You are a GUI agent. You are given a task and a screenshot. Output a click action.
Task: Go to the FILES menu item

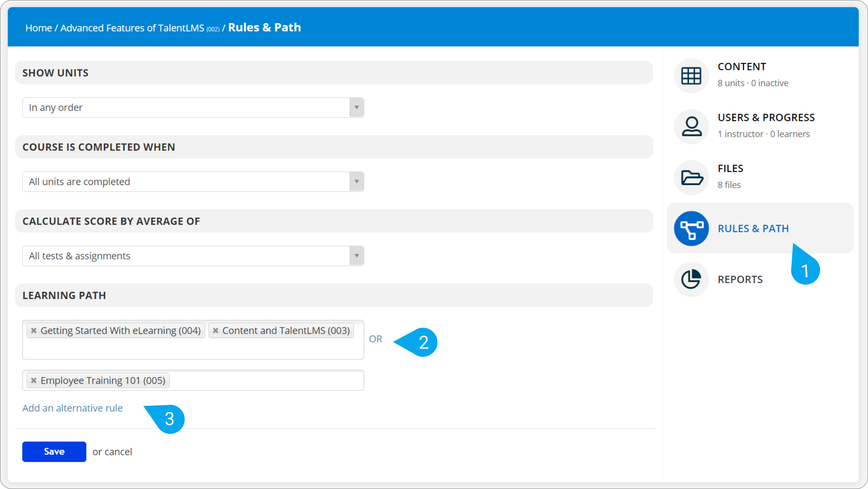pos(730,169)
